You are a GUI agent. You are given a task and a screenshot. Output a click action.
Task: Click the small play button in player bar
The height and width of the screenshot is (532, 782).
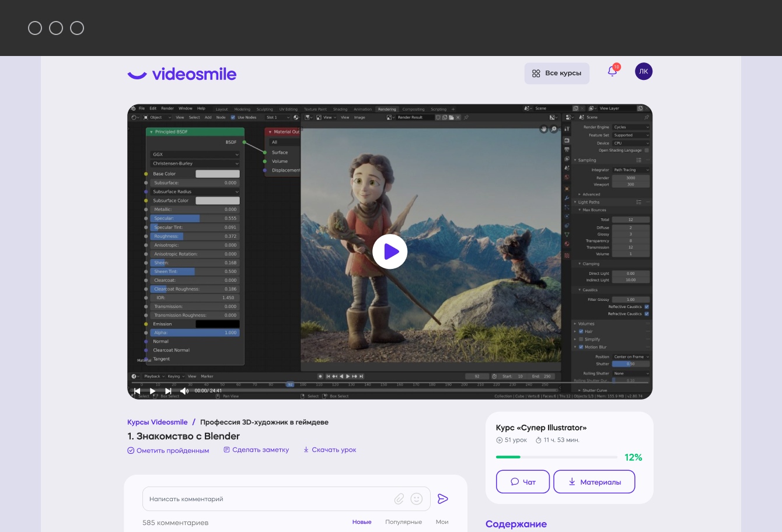click(152, 391)
